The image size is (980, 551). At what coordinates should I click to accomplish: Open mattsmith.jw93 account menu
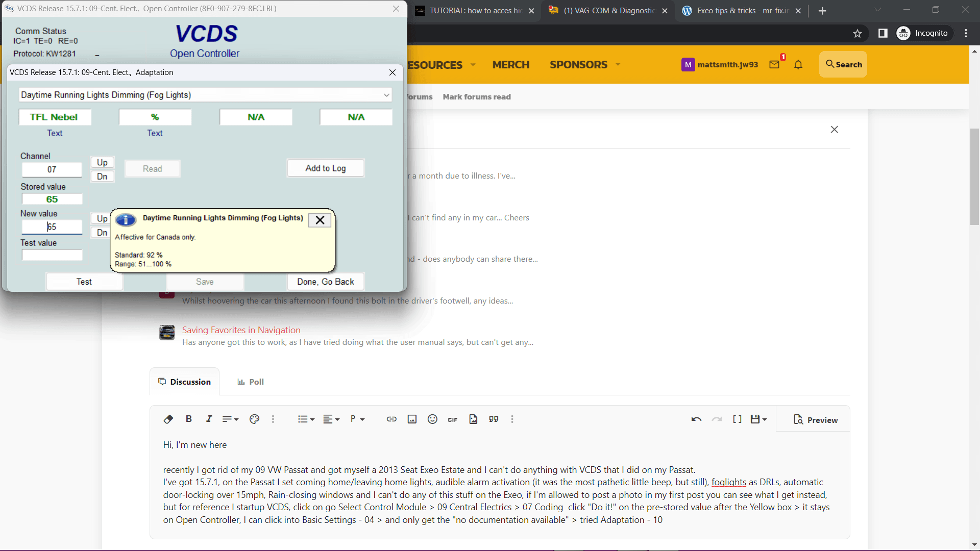720,64
